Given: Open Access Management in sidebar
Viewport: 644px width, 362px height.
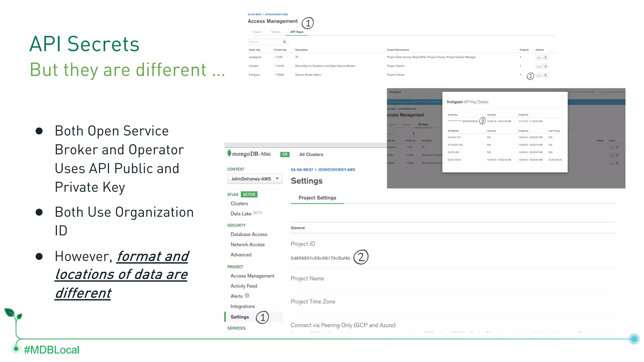Looking at the screenshot, I should coord(252,276).
